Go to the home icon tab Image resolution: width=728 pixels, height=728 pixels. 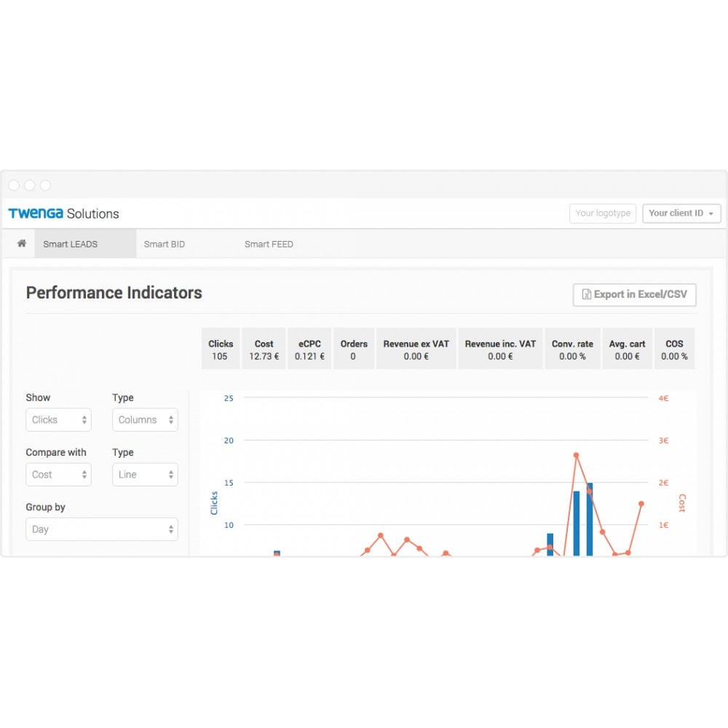point(21,243)
